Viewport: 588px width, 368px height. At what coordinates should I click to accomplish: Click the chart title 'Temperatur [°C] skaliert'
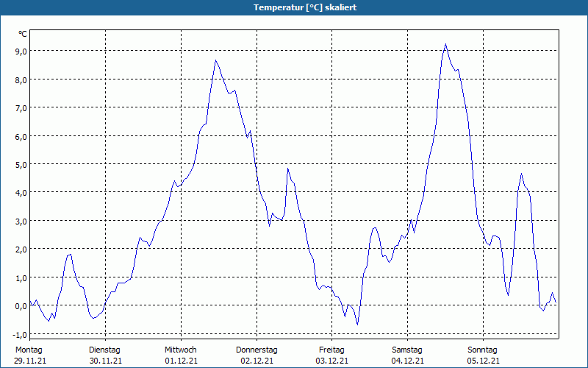point(305,7)
